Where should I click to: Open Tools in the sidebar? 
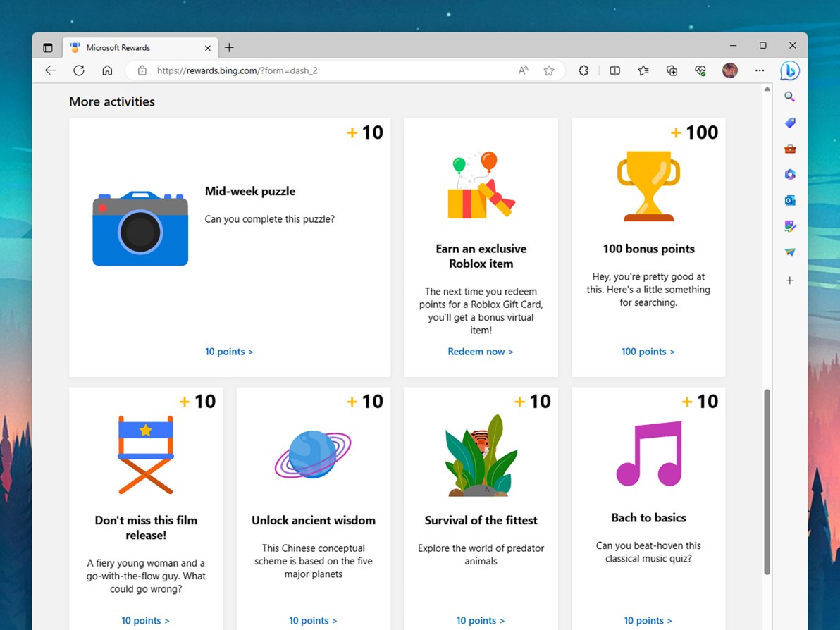(x=789, y=149)
